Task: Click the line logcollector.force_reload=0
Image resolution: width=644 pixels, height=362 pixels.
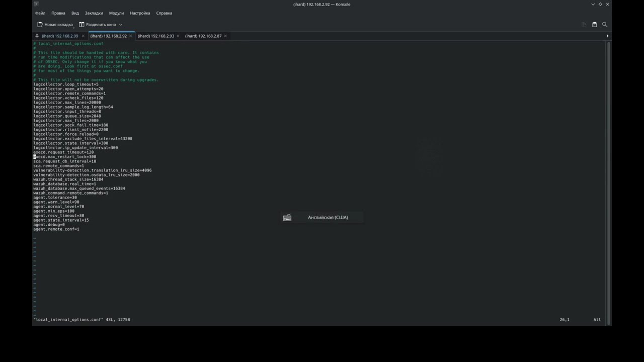Action: coord(66,134)
